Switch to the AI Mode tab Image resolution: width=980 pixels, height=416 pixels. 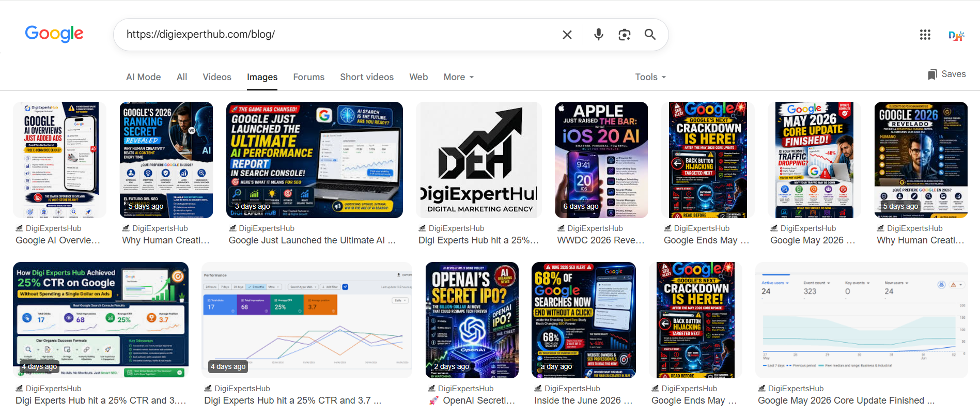(x=143, y=77)
